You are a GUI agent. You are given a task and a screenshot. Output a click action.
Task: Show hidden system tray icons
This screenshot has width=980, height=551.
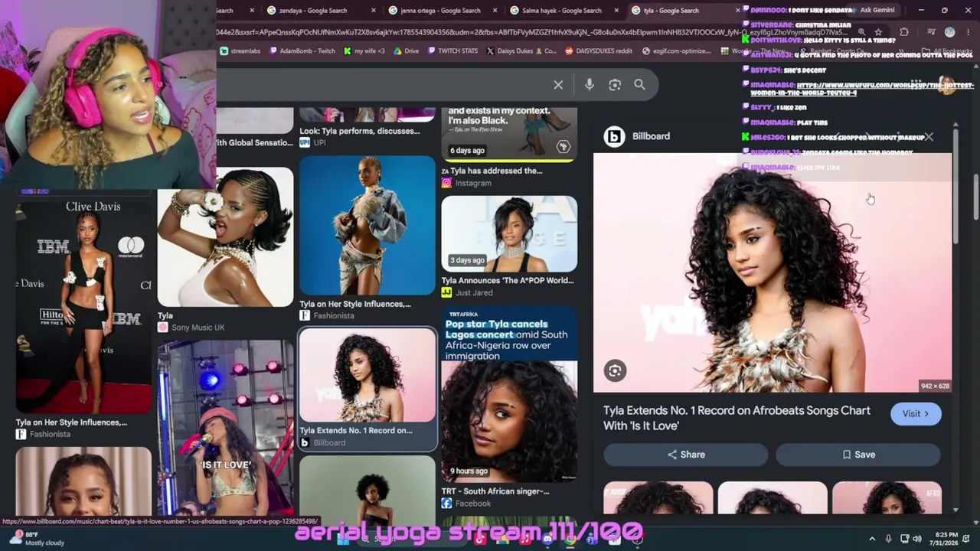[871, 539]
